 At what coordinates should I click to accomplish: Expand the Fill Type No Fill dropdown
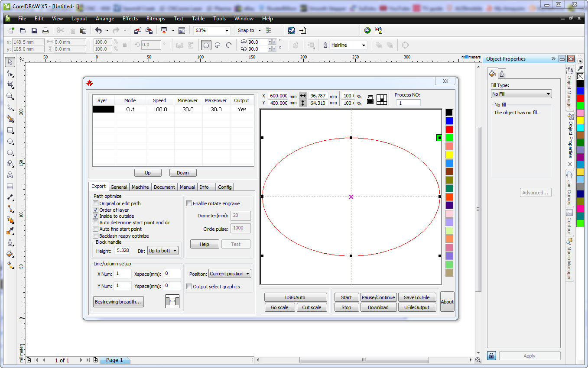521,94
